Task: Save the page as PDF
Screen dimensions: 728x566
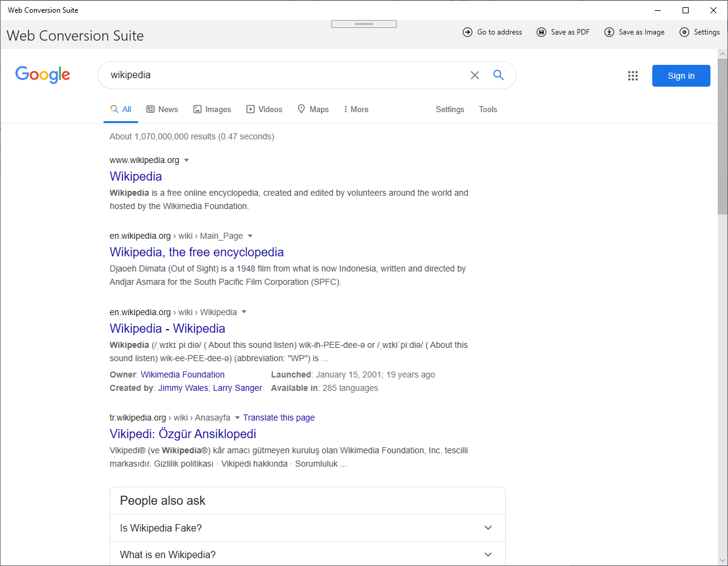Action: pyautogui.click(x=563, y=32)
